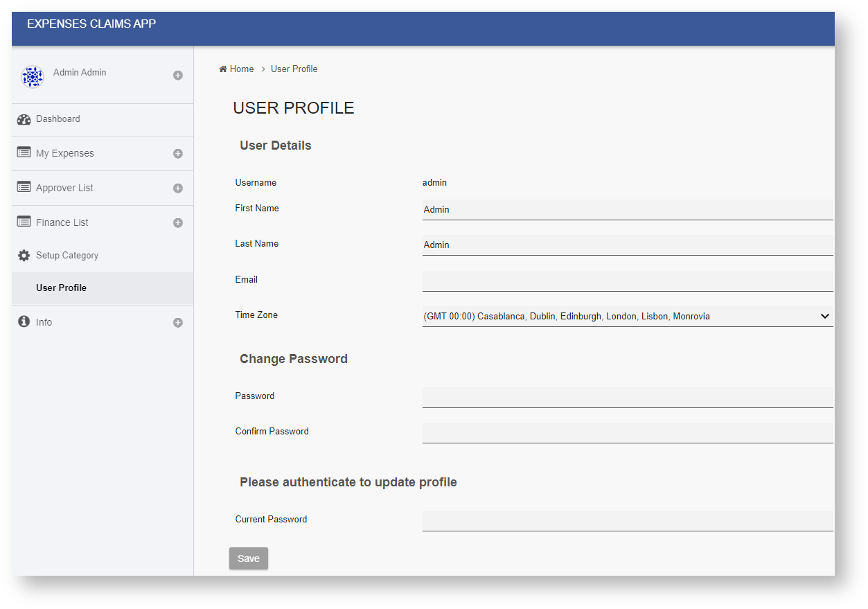Click the Email input field

627,281
